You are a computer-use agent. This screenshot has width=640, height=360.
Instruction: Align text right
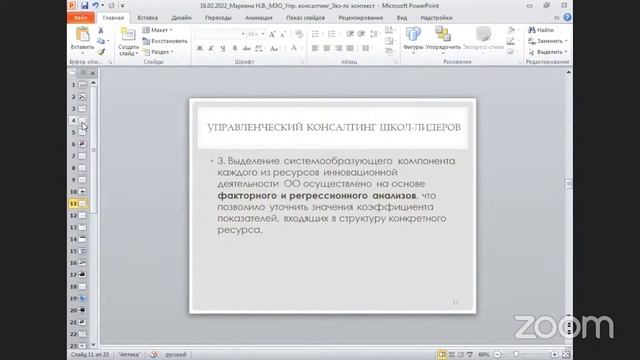point(338,48)
